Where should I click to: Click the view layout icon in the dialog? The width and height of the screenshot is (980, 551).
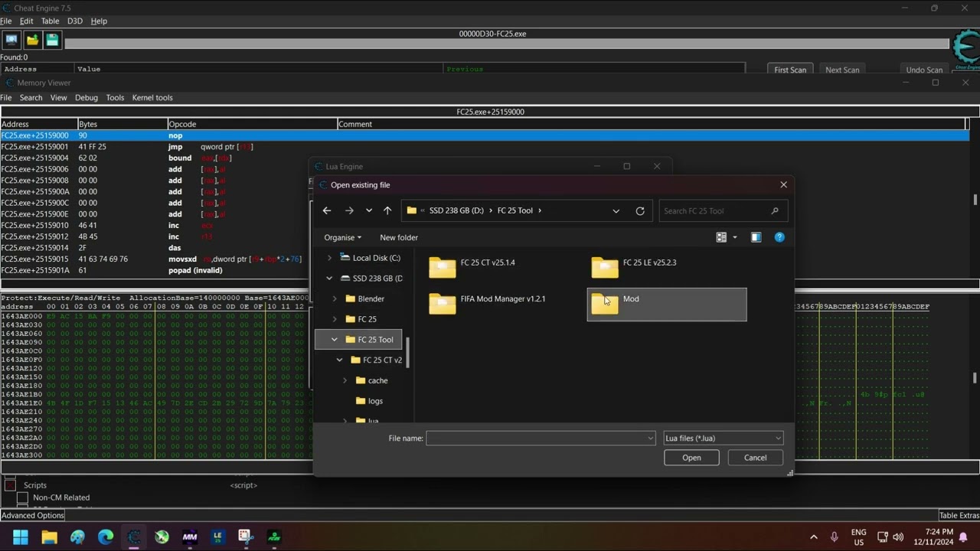pyautogui.click(x=720, y=237)
